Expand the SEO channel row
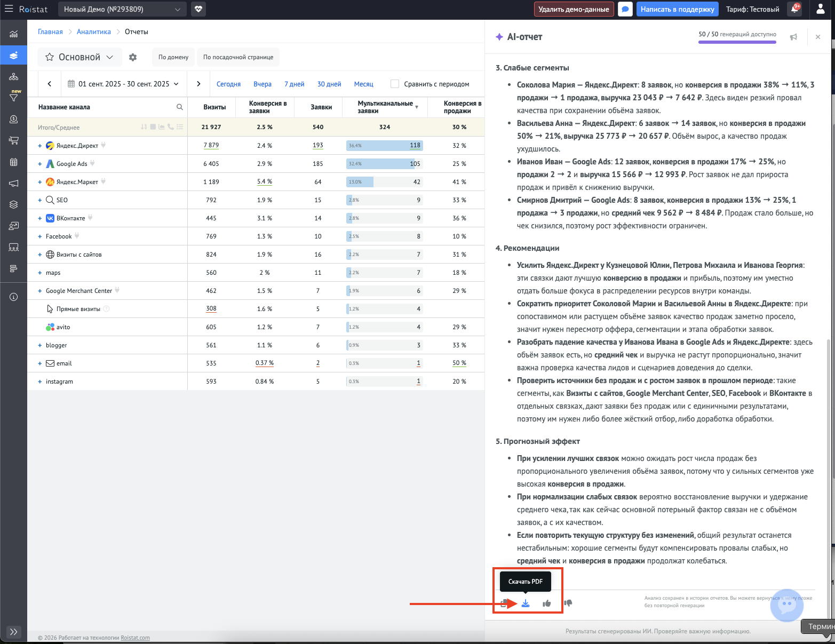835x644 pixels. click(39, 200)
